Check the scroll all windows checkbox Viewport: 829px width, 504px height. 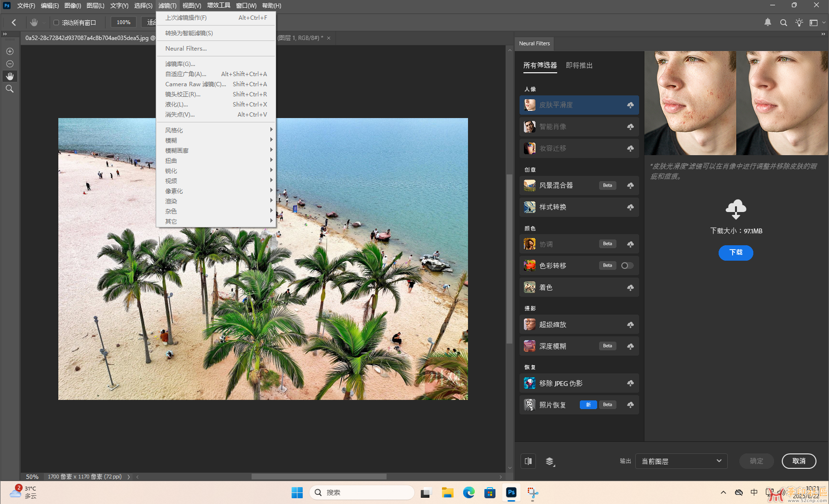click(x=56, y=23)
